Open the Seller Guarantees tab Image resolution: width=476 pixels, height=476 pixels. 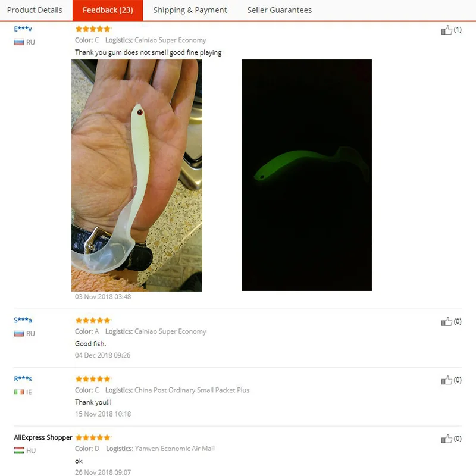coord(279,10)
